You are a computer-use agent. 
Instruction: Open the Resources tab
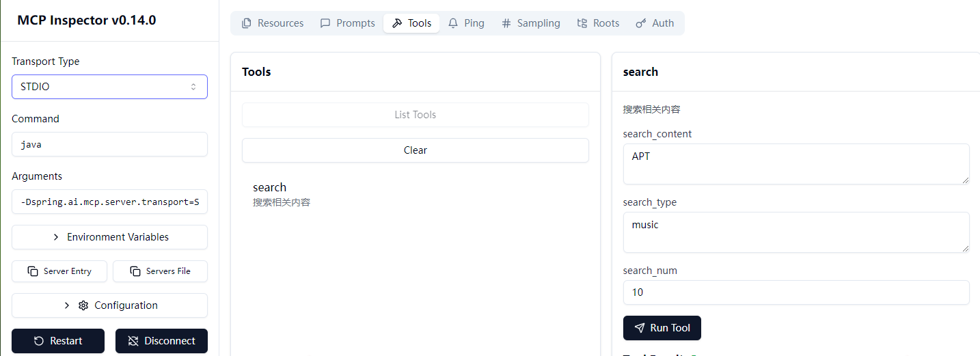[273, 23]
